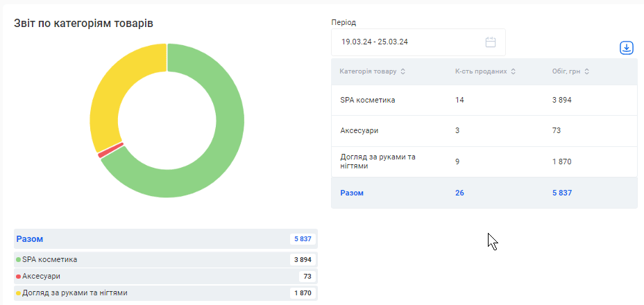Viewport: 644px width, 305px height.
Task: Click green dot next to SPA косметика legend
Action: (x=19, y=260)
